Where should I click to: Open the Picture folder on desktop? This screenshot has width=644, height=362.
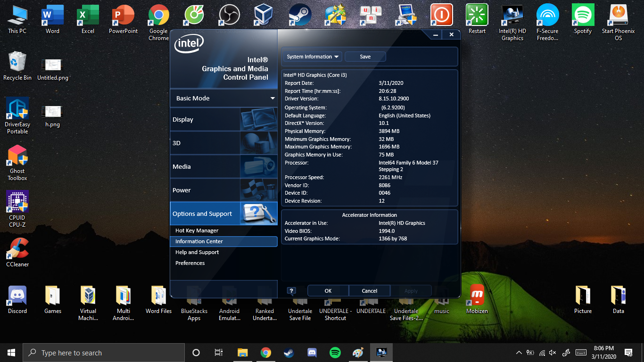(583, 299)
